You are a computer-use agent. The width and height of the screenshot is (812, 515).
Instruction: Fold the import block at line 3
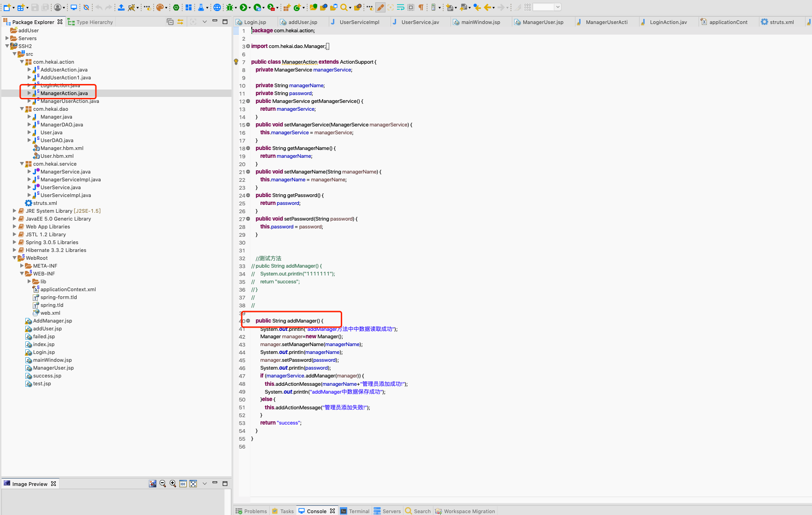pos(248,46)
